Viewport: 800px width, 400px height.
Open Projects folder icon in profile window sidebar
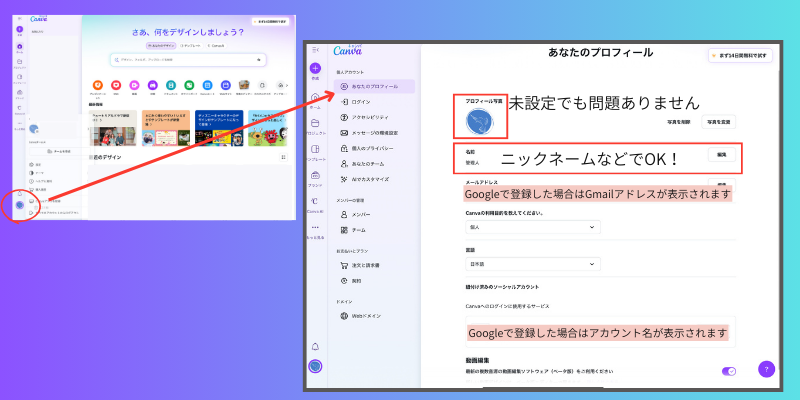(x=315, y=123)
